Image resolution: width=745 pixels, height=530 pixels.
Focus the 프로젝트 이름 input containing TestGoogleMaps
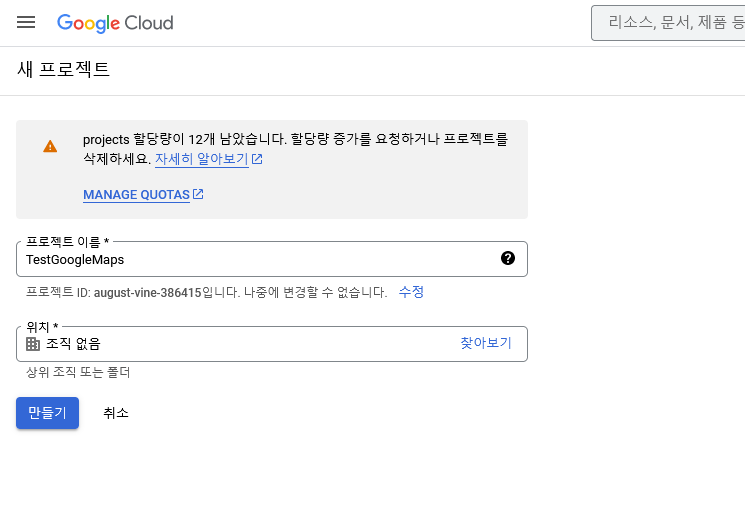point(272,259)
